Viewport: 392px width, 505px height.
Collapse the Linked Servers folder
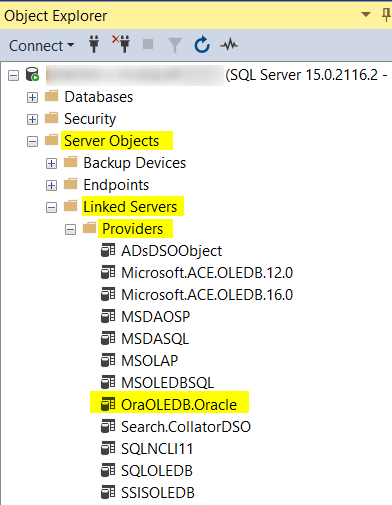[x=51, y=208]
